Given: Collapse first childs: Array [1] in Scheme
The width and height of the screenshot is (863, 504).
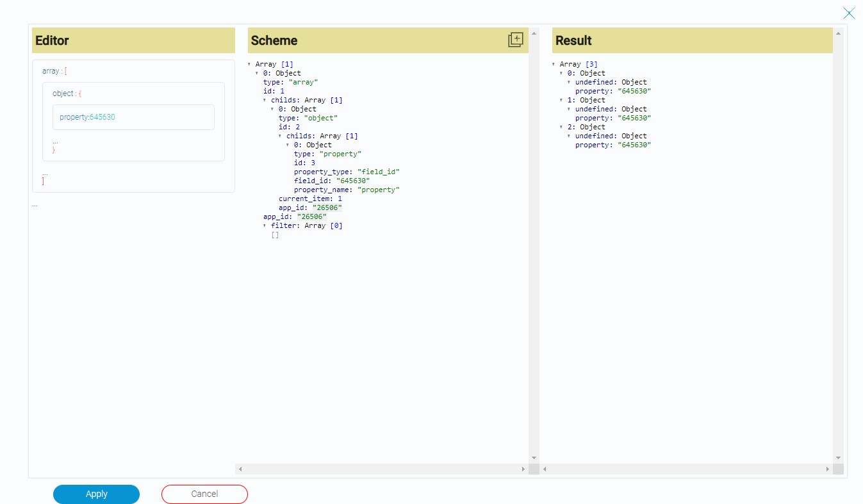Looking at the screenshot, I should [265, 100].
